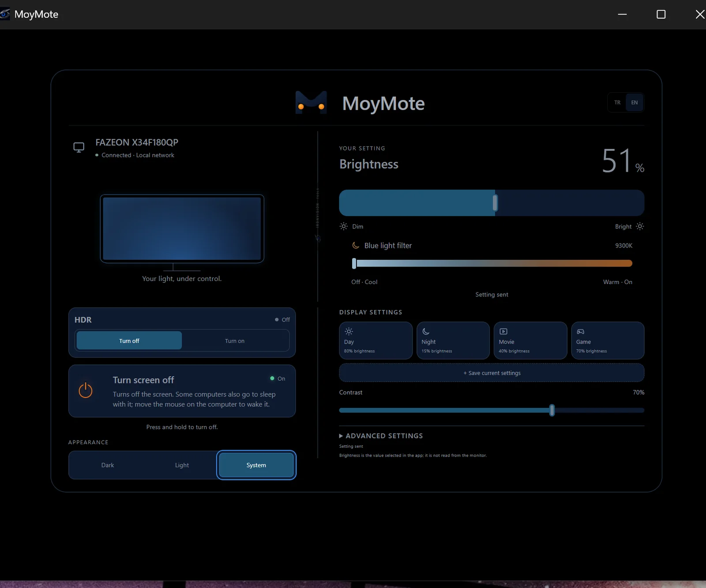Click the 70% contrast value
This screenshot has width=706, height=588.
638,392
